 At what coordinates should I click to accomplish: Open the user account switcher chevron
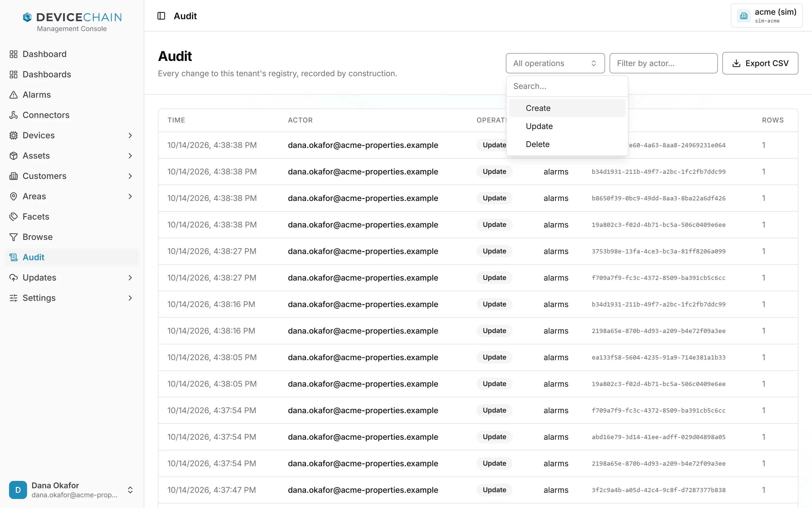[x=130, y=490]
